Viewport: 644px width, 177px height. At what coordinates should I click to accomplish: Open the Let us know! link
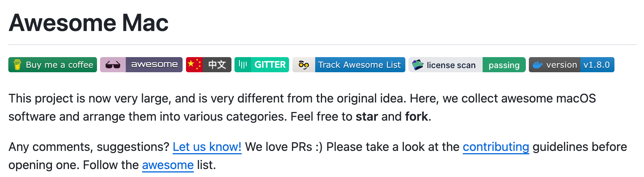207,147
